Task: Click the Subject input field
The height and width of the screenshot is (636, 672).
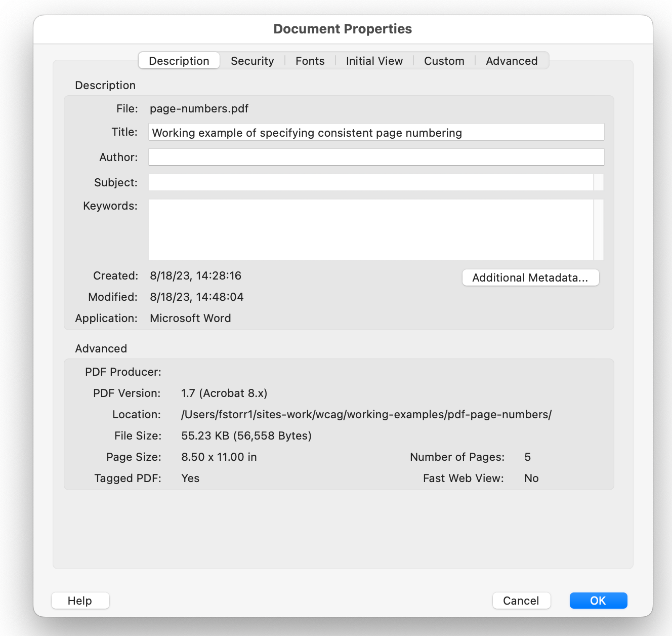Action: tap(372, 182)
